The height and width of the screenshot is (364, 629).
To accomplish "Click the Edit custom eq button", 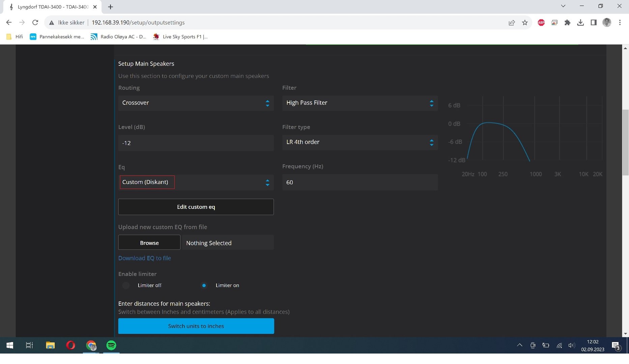I will 196,207.
